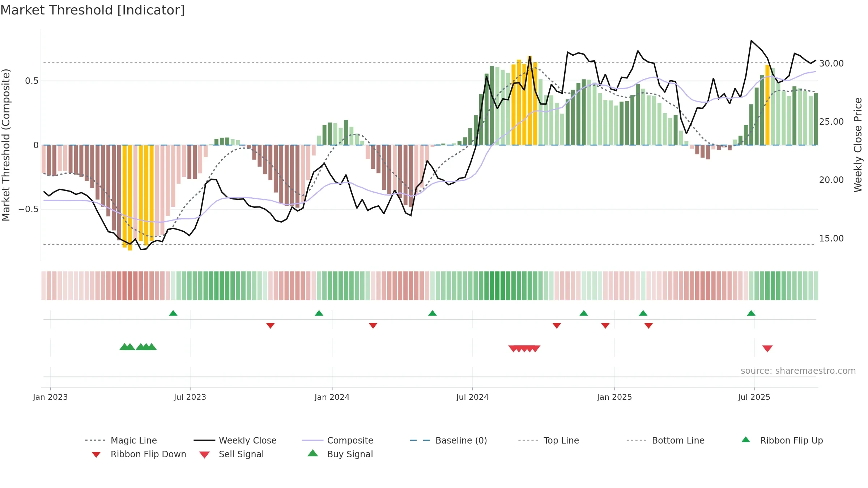Toggle the Buy Signal legend entry
The image size is (868, 488).
click(x=340, y=454)
